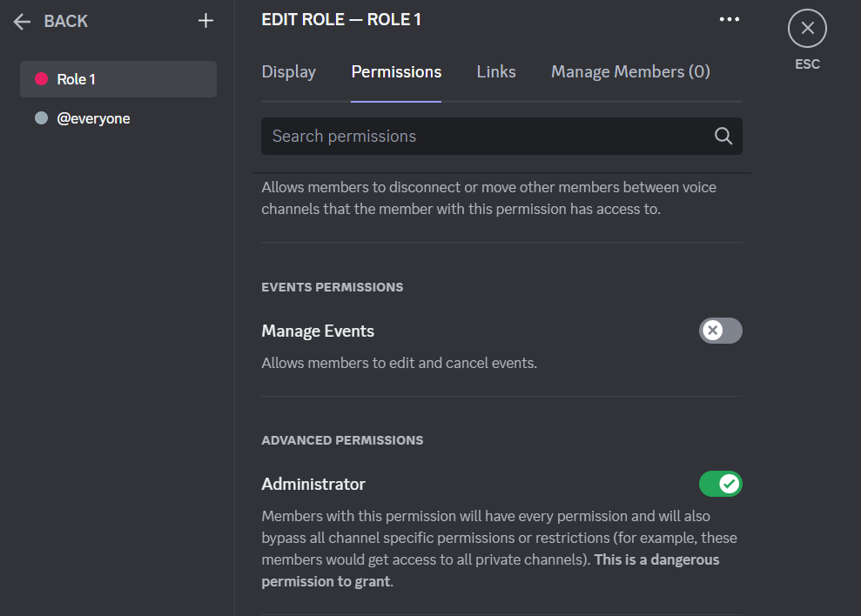
Task: Click the BACK text button
Action: pyautogui.click(x=66, y=22)
